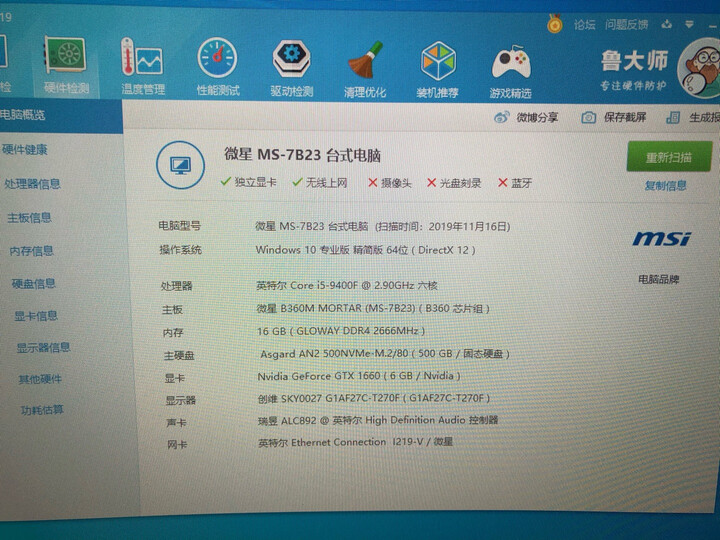The height and width of the screenshot is (540, 720).
Task: Click the B360M MORTAR motherboard value
Action: tap(373, 308)
